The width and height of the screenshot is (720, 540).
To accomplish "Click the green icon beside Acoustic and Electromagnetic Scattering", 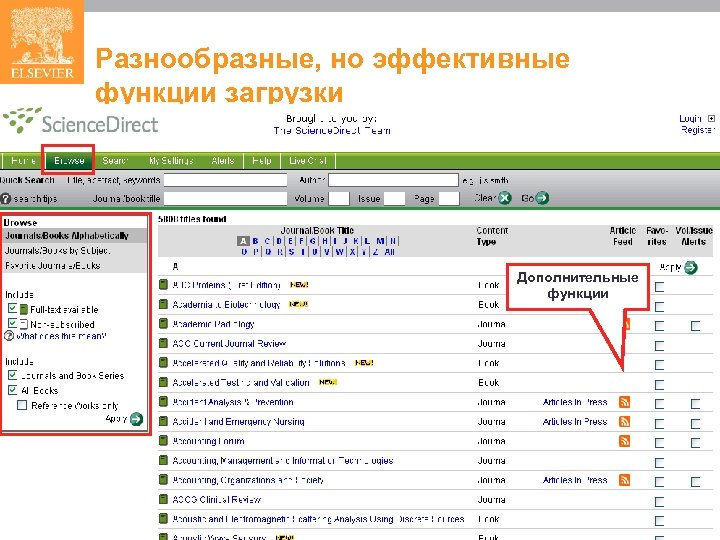I will 163,518.
